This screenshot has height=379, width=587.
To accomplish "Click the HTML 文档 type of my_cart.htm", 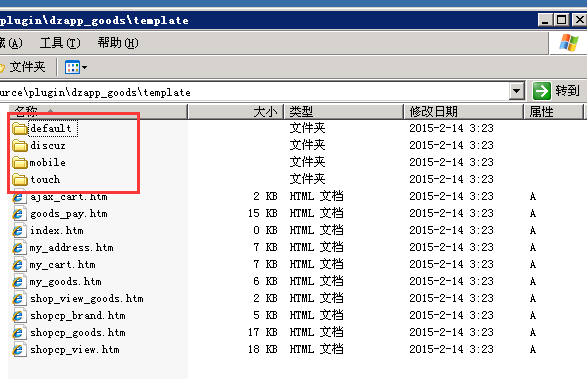I will tap(316, 264).
